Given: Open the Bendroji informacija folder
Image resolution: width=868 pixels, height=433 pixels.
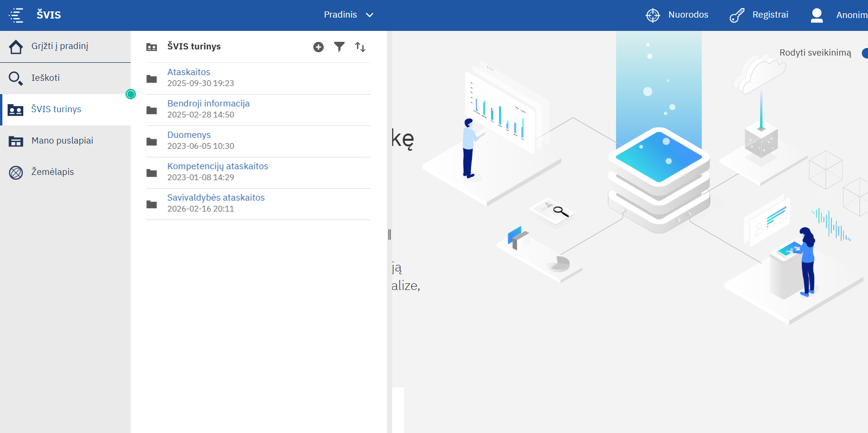Looking at the screenshot, I should [x=208, y=104].
